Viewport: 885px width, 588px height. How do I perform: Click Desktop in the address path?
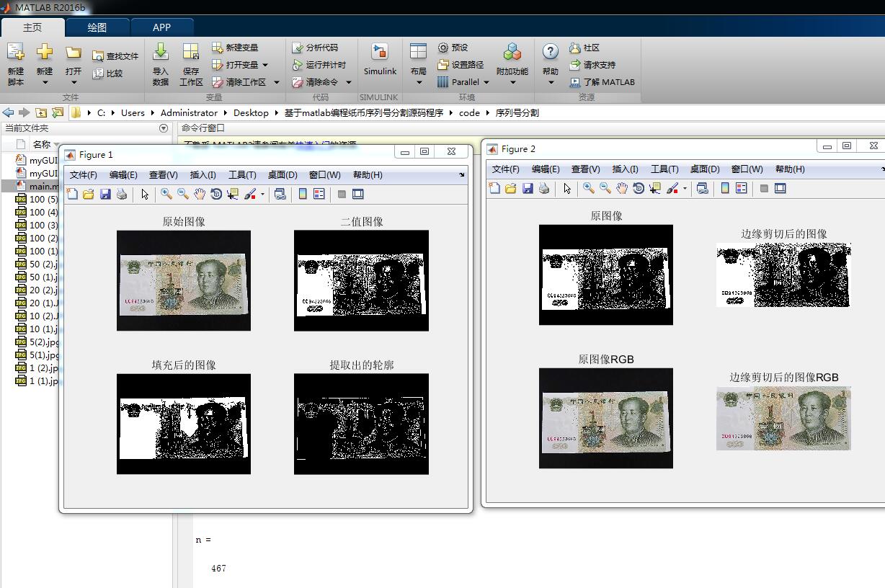(x=251, y=112)
